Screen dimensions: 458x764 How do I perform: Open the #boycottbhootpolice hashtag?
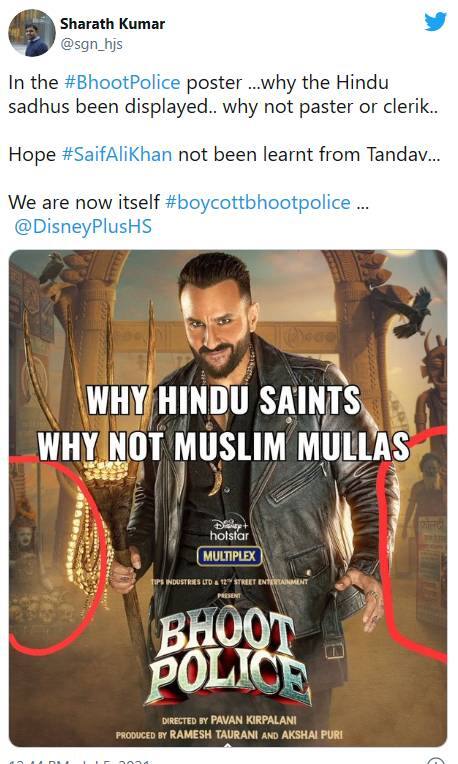[x=258, y=202]
